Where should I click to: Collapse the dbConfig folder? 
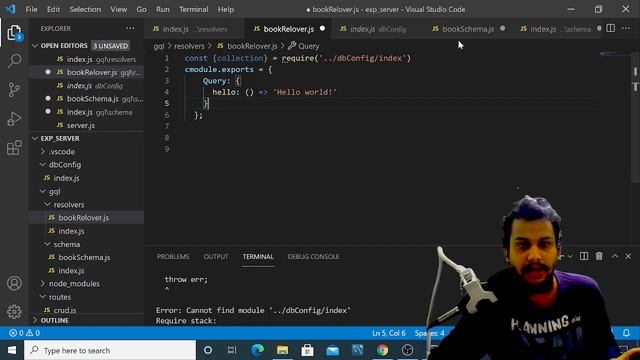43,164
